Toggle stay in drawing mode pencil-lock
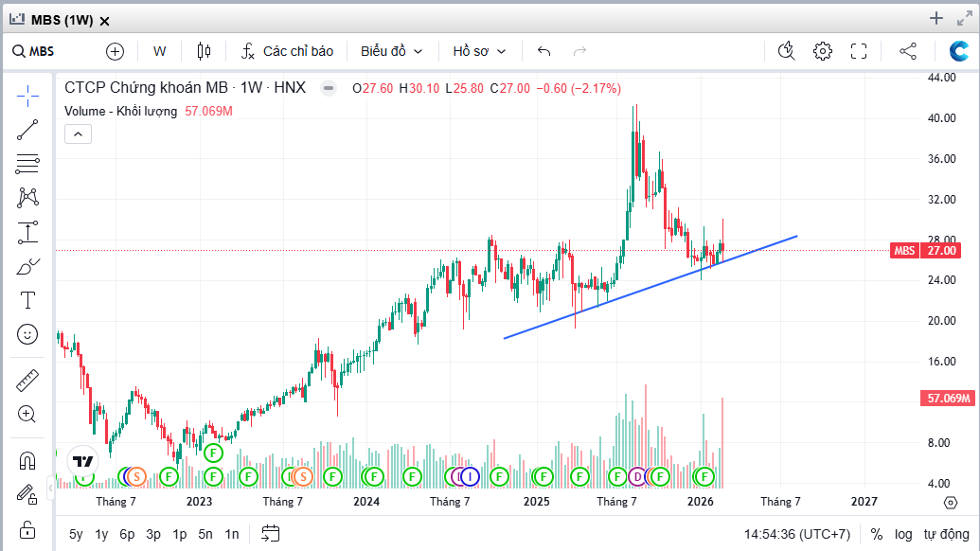The image size is (980, 551). point(27,495)
